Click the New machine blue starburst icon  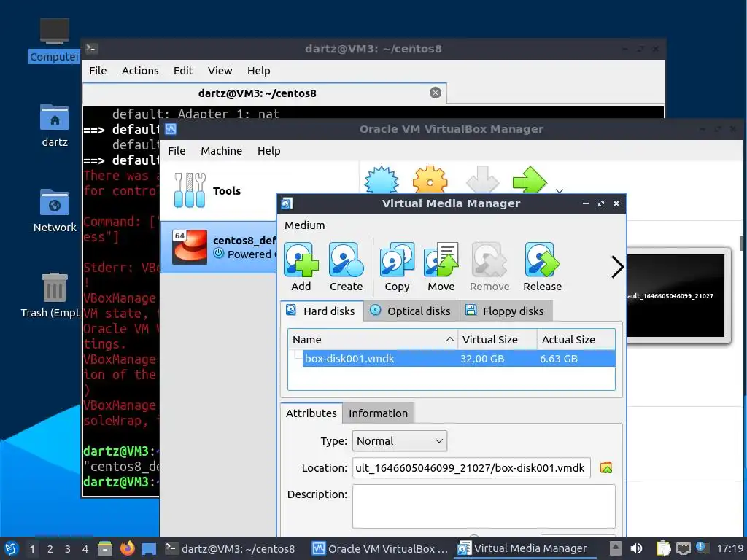pos(382,180)
